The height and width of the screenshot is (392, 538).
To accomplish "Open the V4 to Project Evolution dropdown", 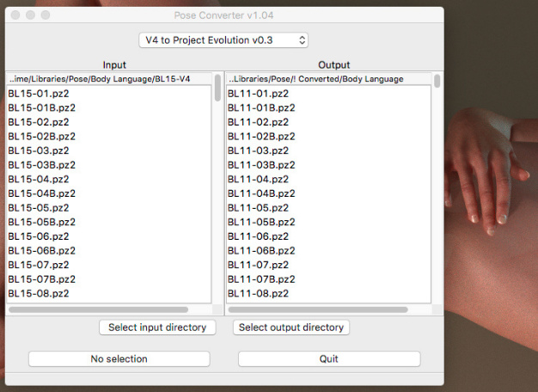I will [x=223, y=40].
